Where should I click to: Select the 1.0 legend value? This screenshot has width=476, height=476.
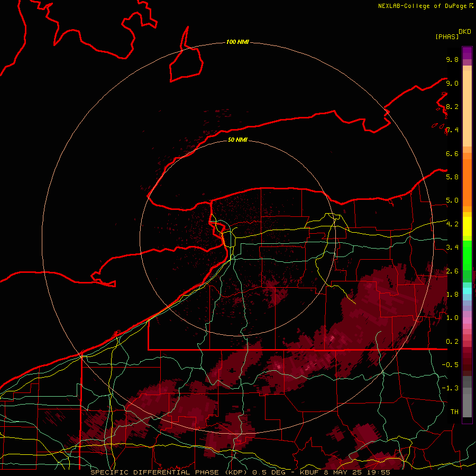tap(452, 318)
